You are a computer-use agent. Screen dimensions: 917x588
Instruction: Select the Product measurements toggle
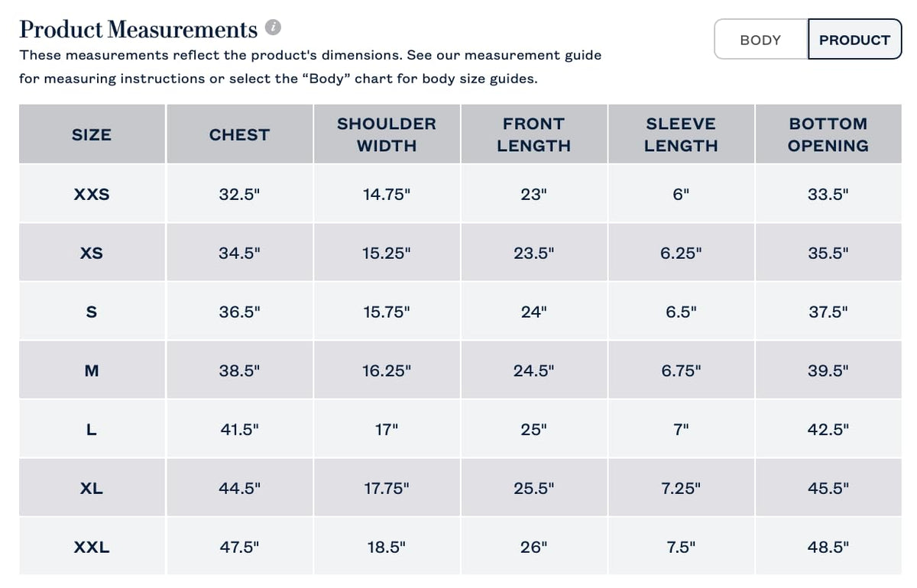[x=854, y=40]
